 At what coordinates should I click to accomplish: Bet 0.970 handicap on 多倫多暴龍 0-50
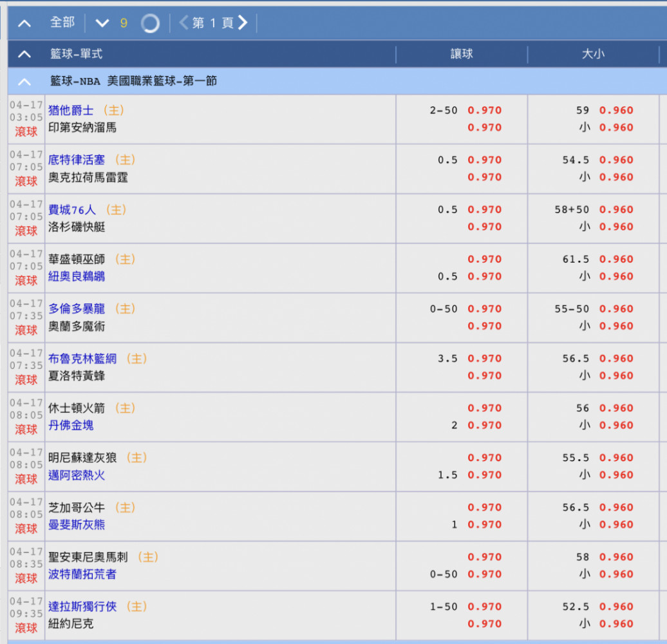485,309
